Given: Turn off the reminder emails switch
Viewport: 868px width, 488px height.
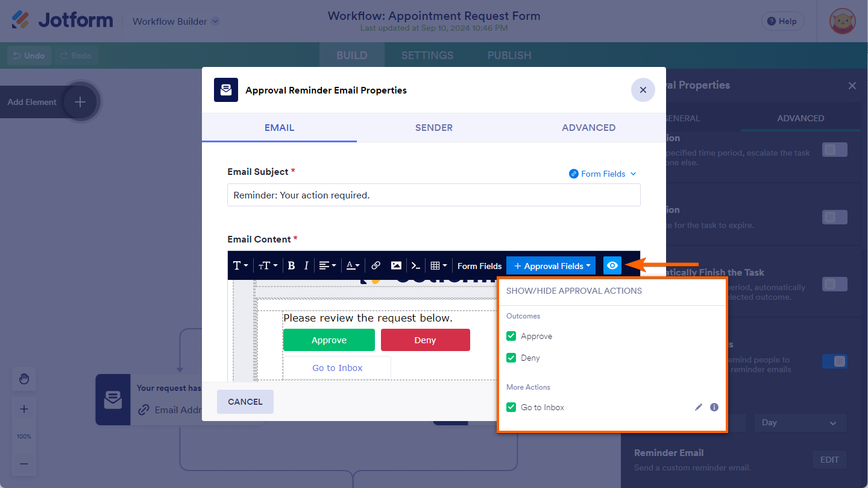Looking at the screenshot, I should [835, 361].
